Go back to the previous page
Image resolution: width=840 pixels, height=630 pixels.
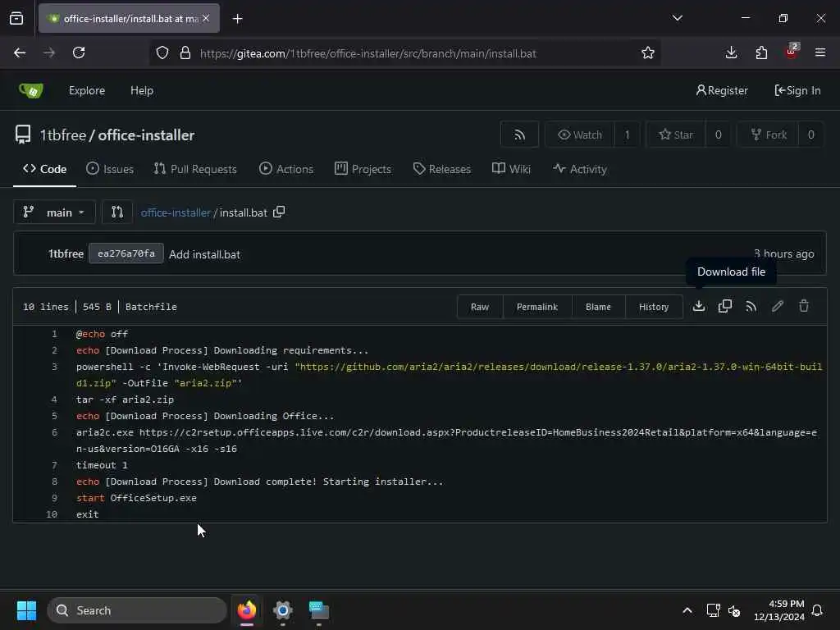(x=20, y=53)
